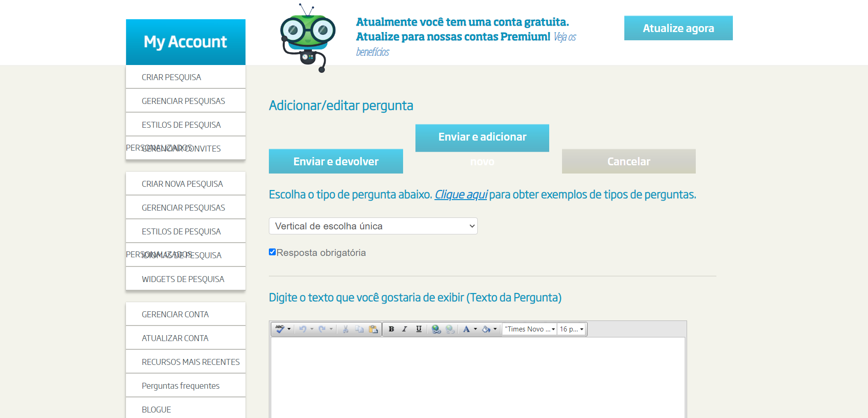Click the Atualize agora button
The height and width of the screenshot is (418, 868).
(678, 28)
